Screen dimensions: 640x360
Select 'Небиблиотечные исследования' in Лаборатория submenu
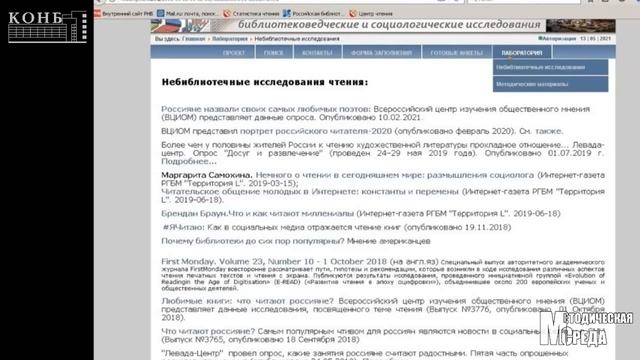point(550,67)
